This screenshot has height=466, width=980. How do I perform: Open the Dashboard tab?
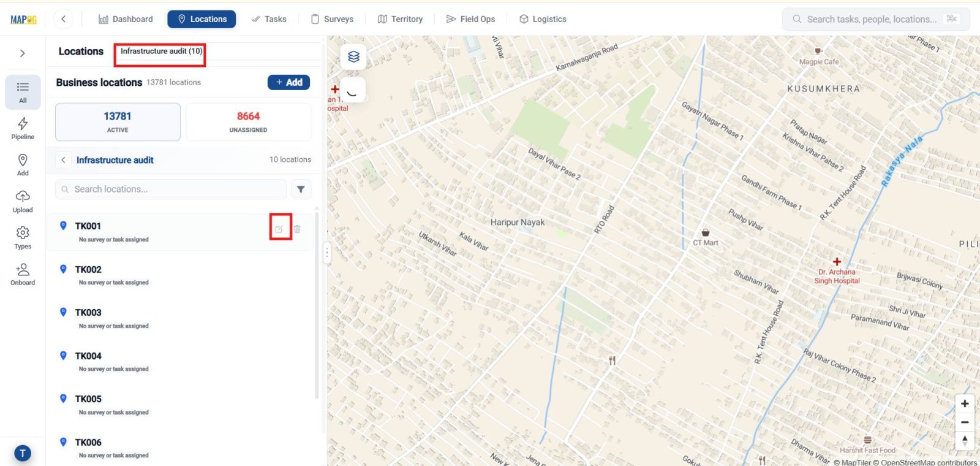tap(126, 19)
